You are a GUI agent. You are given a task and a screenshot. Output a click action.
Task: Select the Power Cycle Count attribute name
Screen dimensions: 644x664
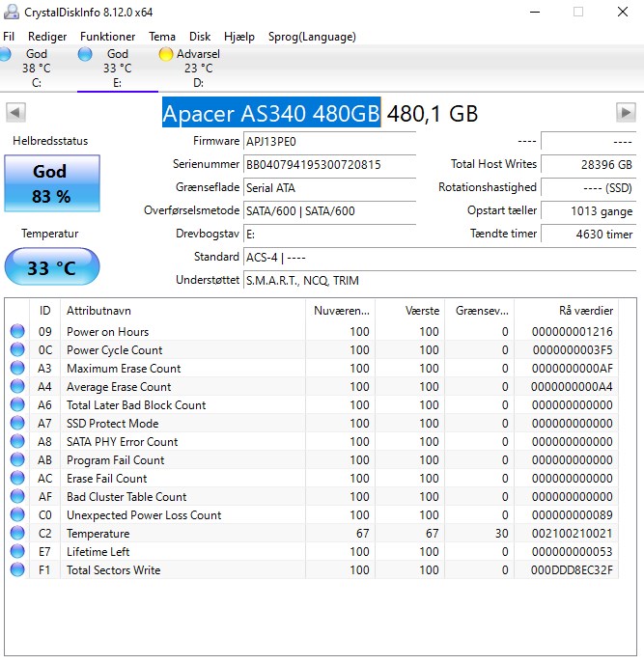coord(114,350)
